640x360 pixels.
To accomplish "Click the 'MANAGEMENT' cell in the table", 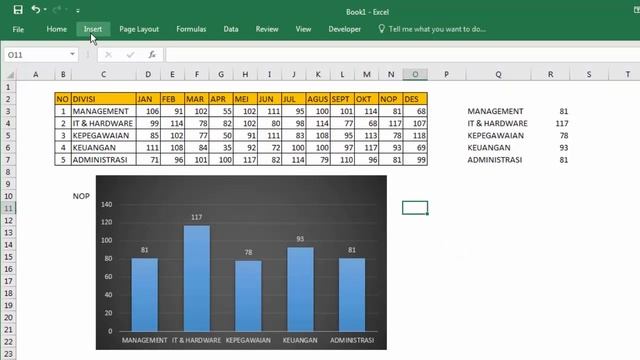I will [x=104, y=111].
